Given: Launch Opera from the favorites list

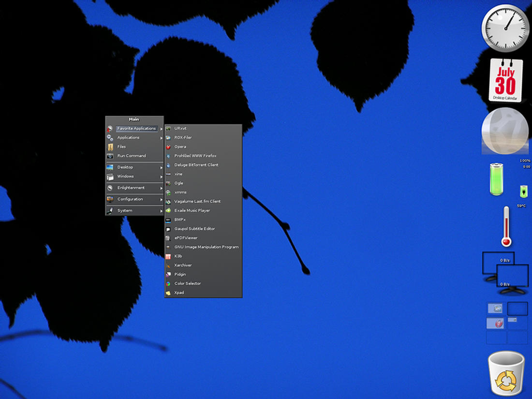Looking at the screenshot, I should [180, 147].
